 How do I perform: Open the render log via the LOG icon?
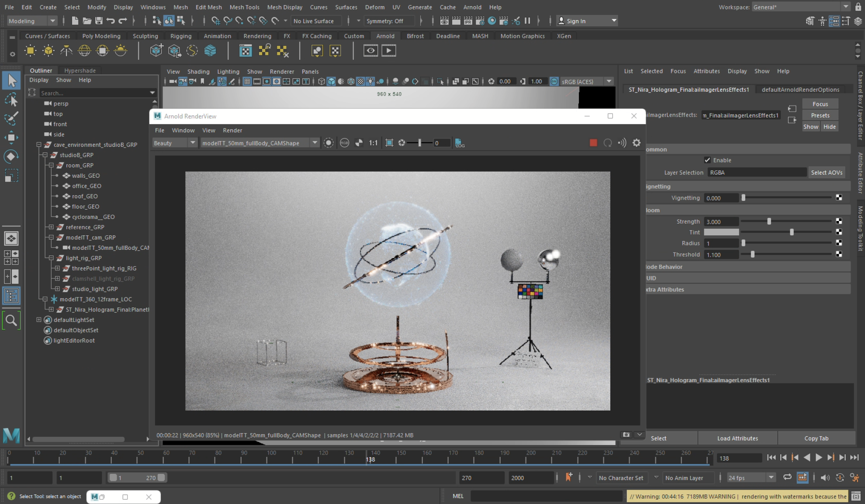point(459,143)
